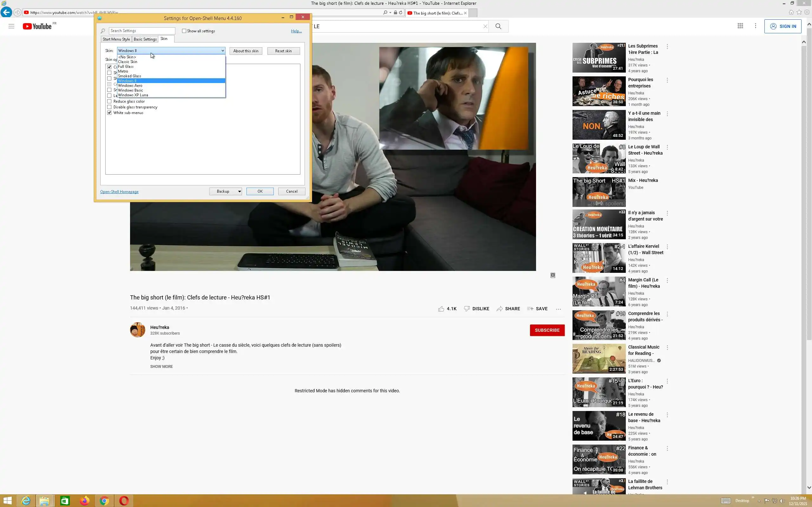
Task: Click the Search Settings input field
Action: pyautogui.click(x=141, y=31)
